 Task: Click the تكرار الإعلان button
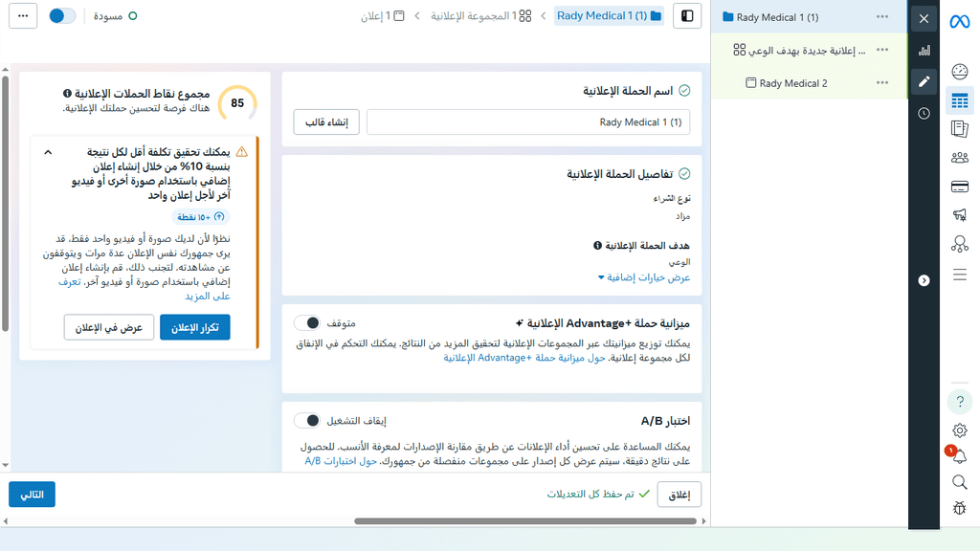pos(195,327)
